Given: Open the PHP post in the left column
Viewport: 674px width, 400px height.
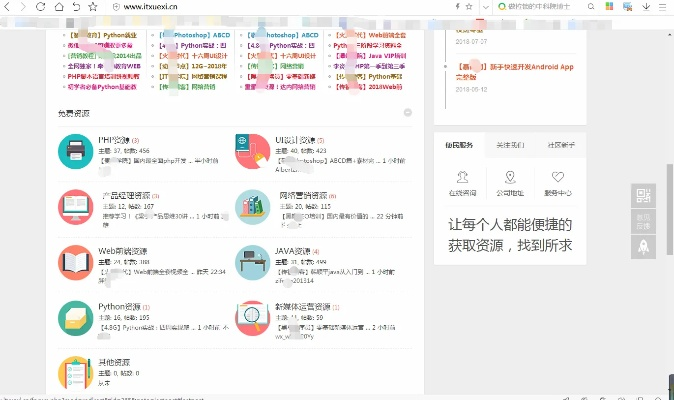Looking at the screenshot, I should tap(104, 76).
